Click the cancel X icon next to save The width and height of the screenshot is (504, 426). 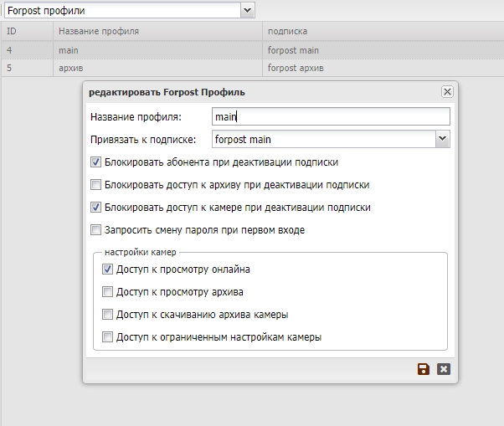pyautogui.click(x=444, y=369)
